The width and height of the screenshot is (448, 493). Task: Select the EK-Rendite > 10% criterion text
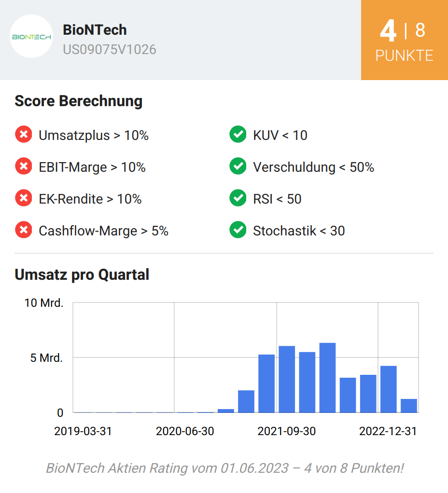[90, 199]
